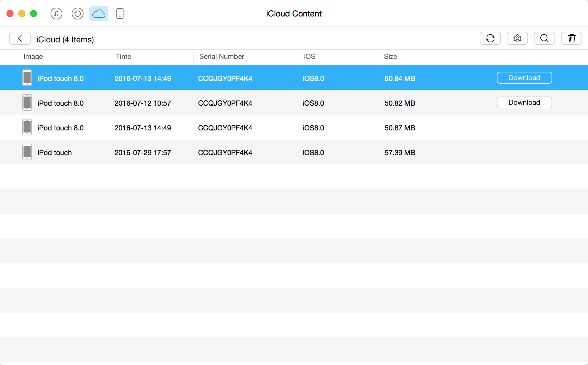
Task: Click serial number in the 57.39 MB row
Action: (225, 153)
